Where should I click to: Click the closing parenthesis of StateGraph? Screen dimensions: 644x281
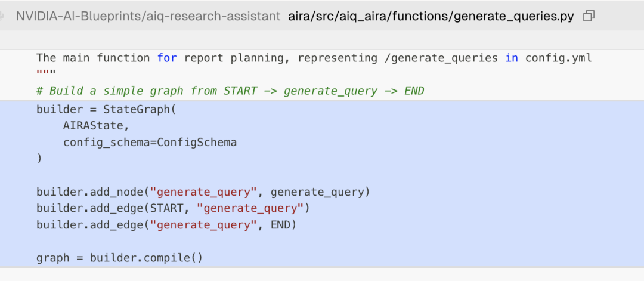coord(39,159)
